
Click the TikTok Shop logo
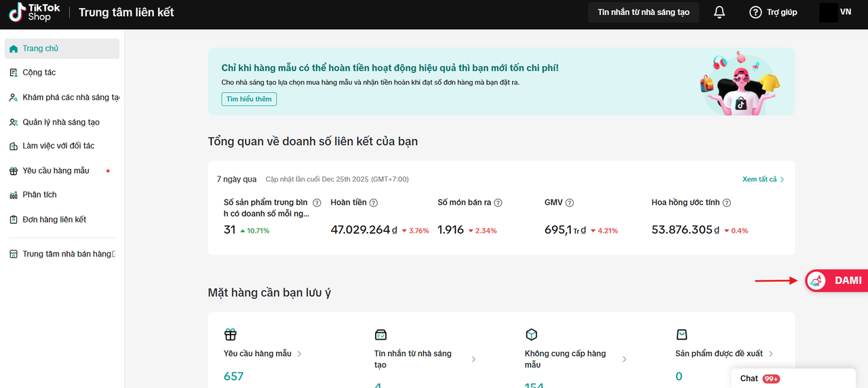35,12
